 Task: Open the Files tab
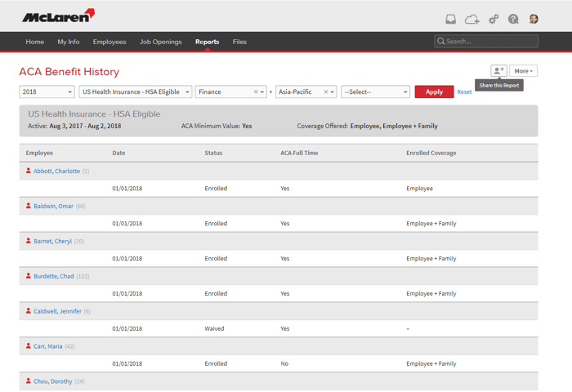[x=239, y=42]
